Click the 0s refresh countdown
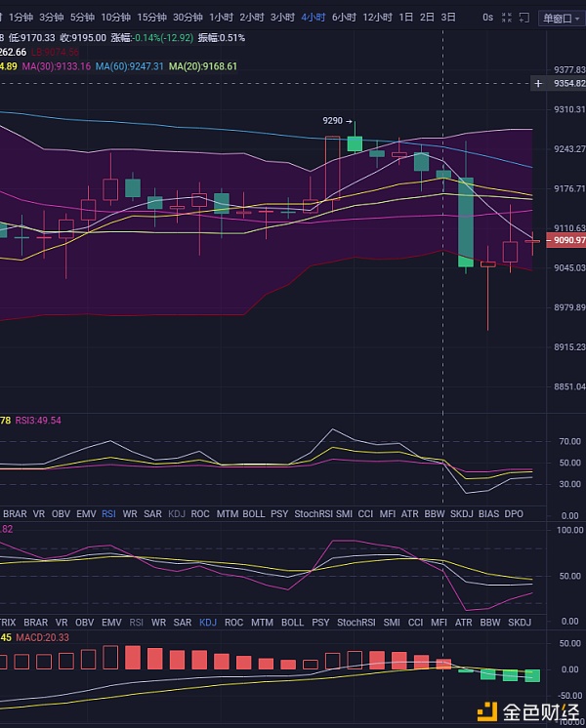Viewport: 586px width, 728px height. [x=487, y=18]
